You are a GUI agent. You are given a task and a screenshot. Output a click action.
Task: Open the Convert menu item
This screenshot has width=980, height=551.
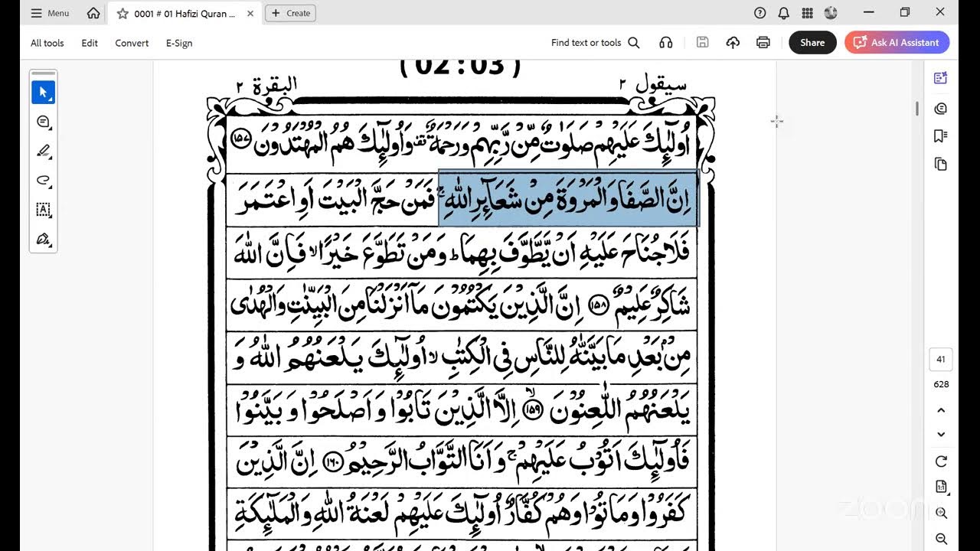coord(132,43)
